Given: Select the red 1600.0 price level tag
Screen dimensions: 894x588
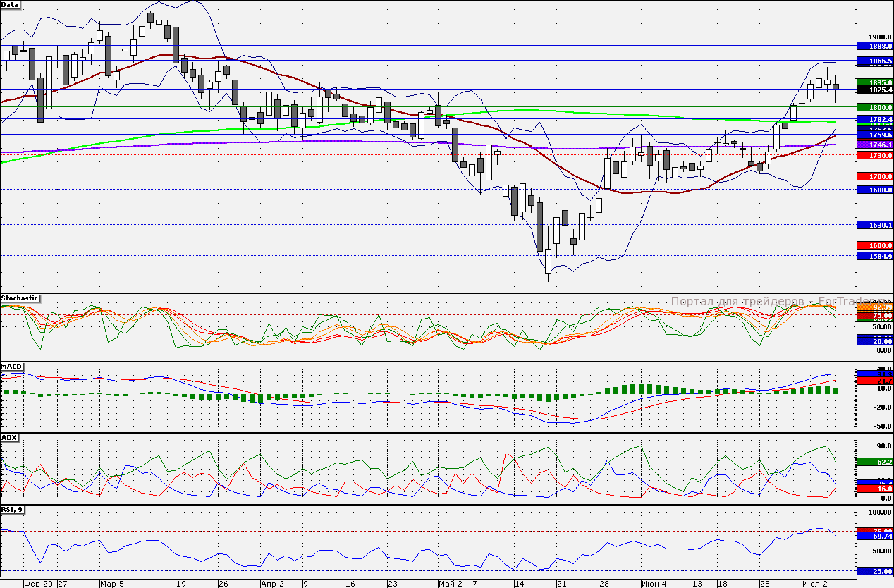Looking at the screenshot, I should [874, 245].
